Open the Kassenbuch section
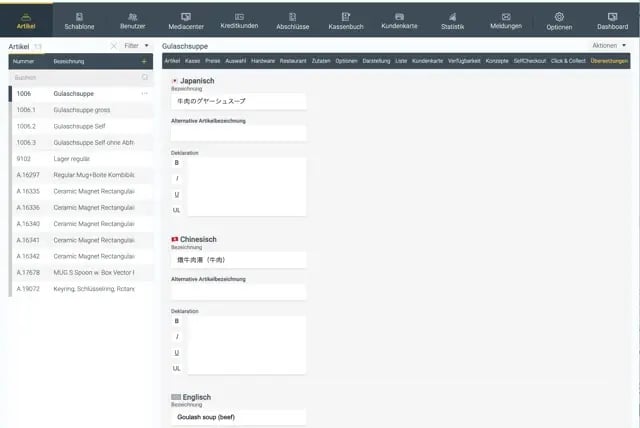 344,20
